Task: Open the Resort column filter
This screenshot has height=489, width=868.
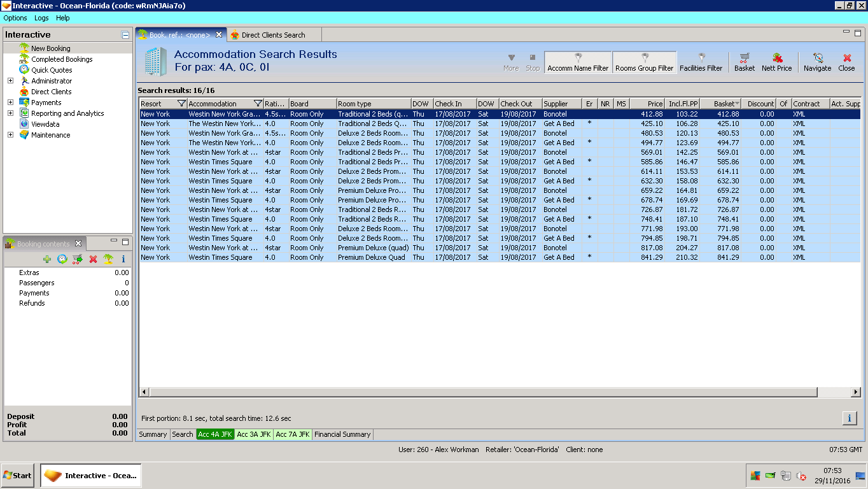Action: (181, 104)
